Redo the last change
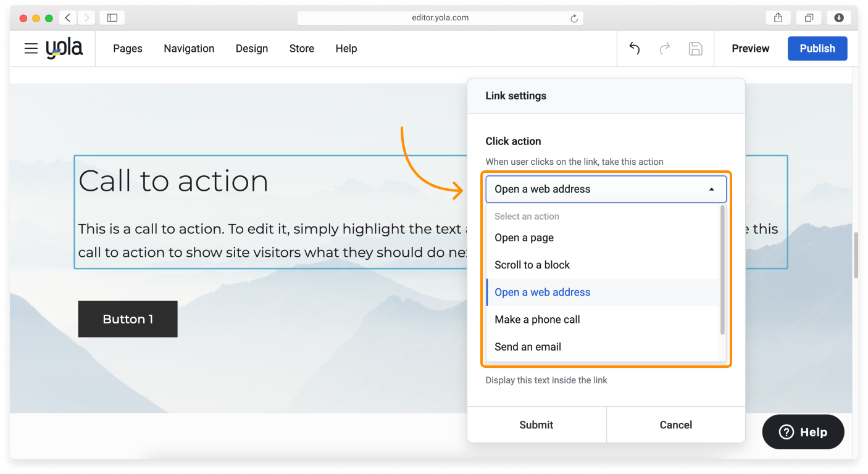Image resolution: width=868 pixels, height=474 pixels. (x=665, y=48)
